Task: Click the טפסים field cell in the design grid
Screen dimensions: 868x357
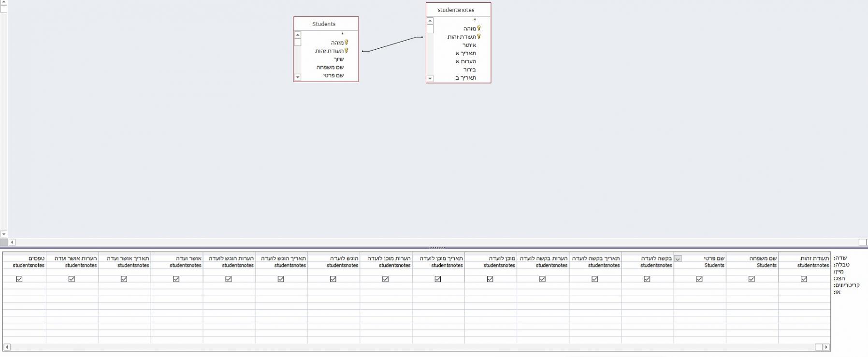Action: point(24,258)
